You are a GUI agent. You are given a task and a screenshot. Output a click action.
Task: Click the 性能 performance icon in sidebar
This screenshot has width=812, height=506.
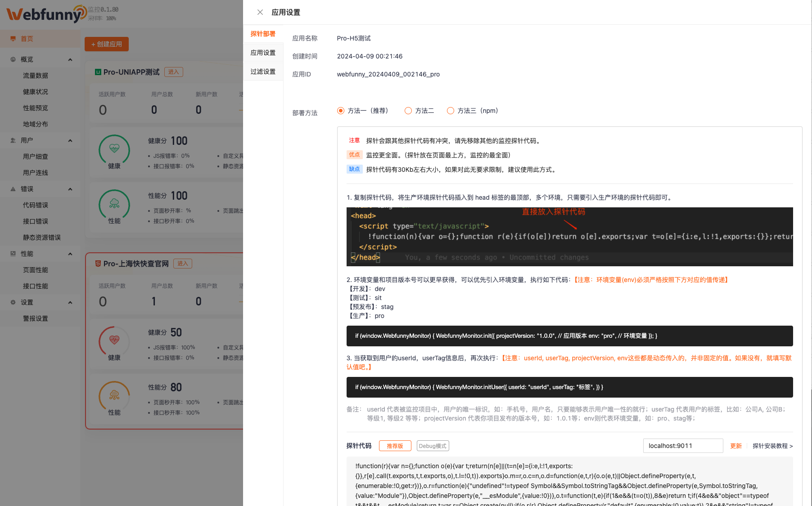click(x=13, y=254)
